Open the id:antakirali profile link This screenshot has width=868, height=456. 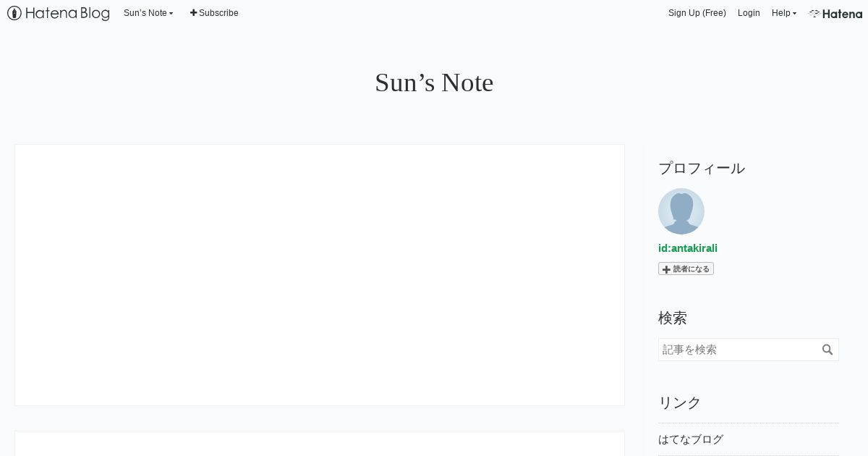click(x=688, y=248)
